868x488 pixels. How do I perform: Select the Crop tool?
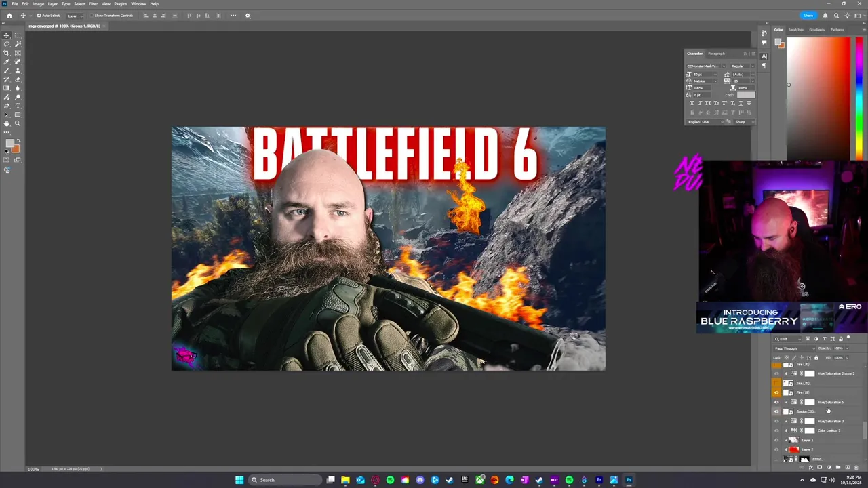coord(7,53)
